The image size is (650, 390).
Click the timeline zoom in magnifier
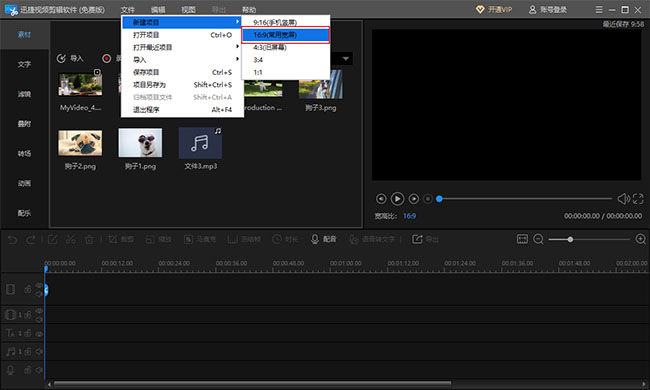[x=640, y=239]
